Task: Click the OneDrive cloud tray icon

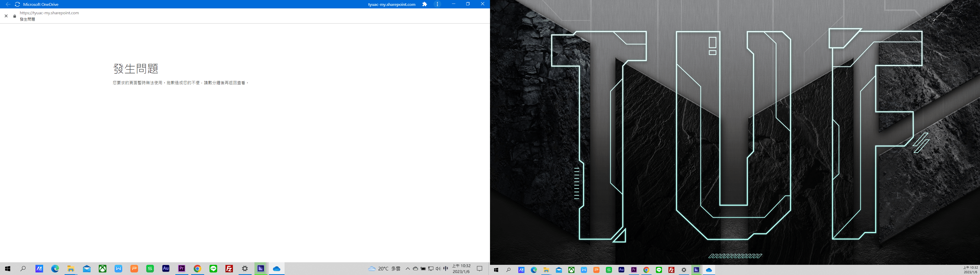Action: pyautogui.click(x=415, y=269)
